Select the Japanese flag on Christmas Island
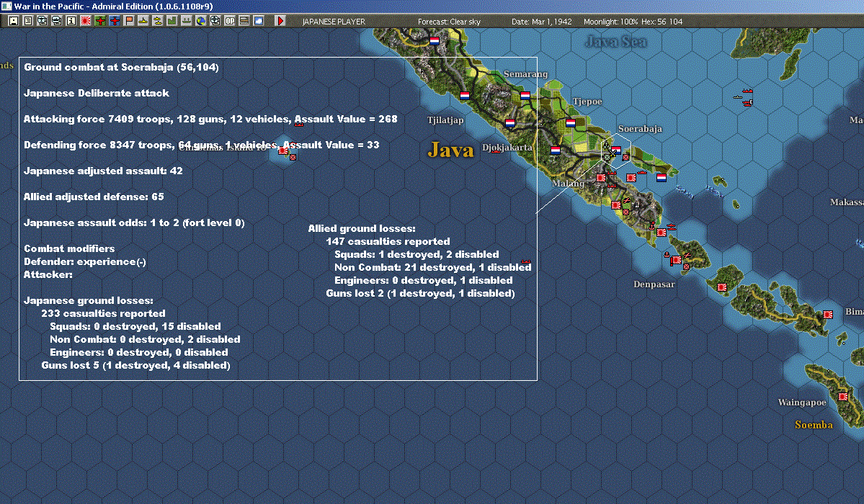This screenshot has width=864, height=504. [x=283, y=150]
